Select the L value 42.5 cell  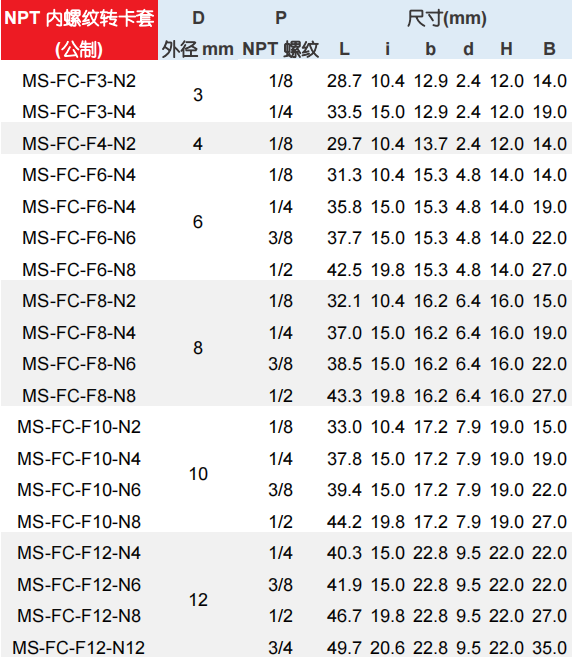344,270
